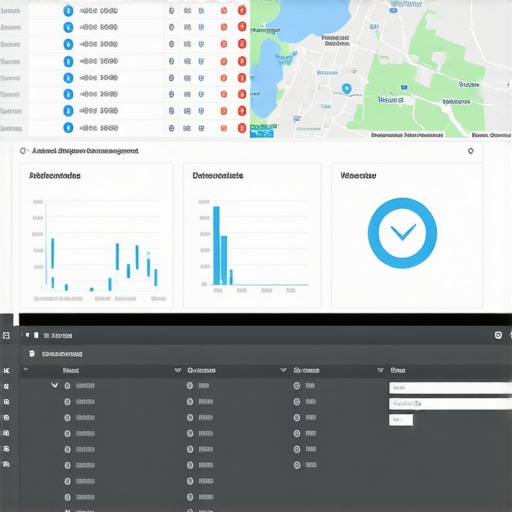Open the dropdown arrow after the third dark column header

coord(380,370)
